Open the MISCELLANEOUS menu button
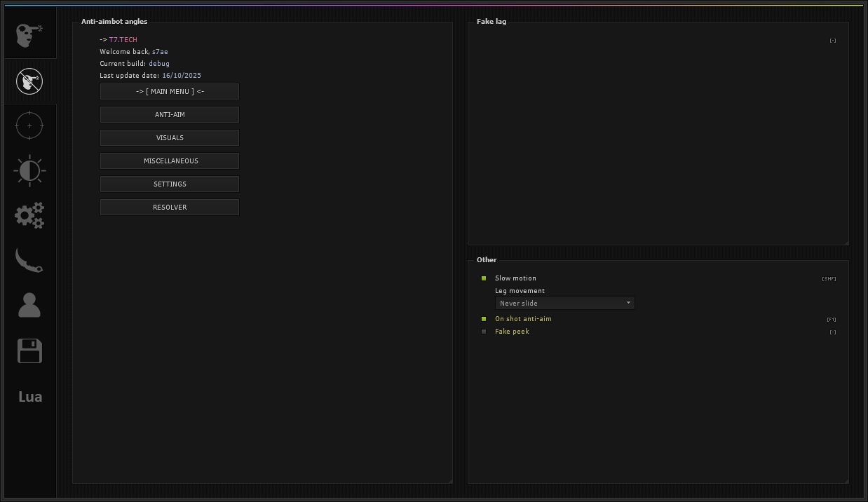The image size is (868, 502). pos(170,161)
